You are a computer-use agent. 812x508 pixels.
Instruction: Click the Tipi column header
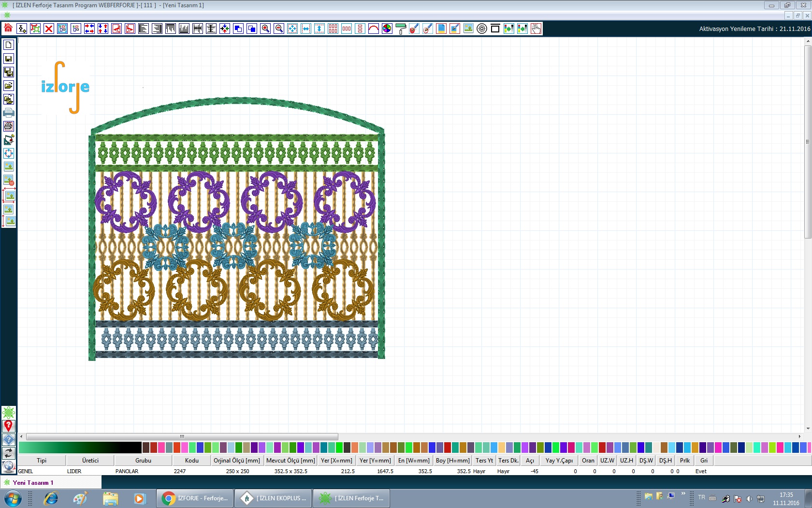[42, 461]
